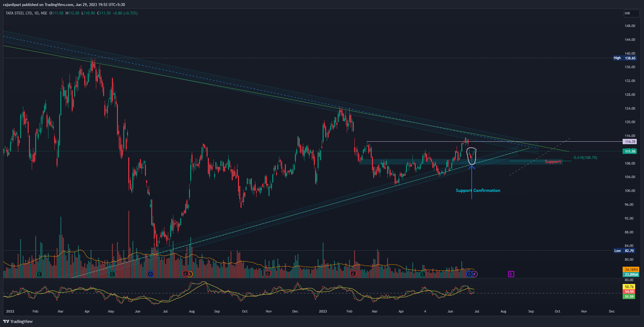Click the 100.00 price scale label
The image size is (644, 327).
[630, 191]
